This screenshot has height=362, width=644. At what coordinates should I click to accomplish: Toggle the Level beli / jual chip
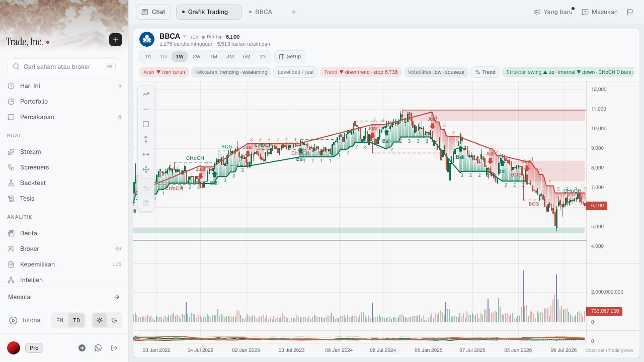(x=295, y=72)
